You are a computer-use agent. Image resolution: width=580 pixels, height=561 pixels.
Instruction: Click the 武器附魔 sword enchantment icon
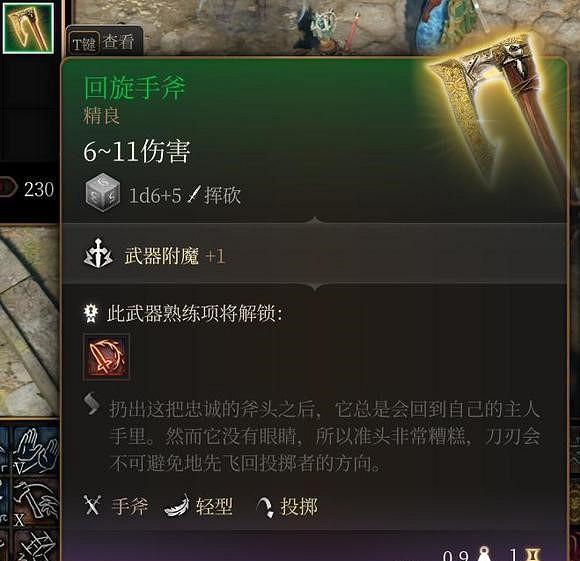[x=98, y=254]
